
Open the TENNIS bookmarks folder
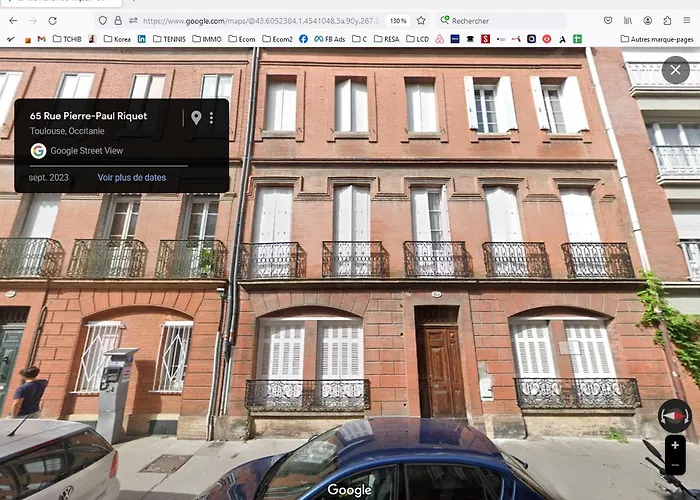[x=169, y=39]
